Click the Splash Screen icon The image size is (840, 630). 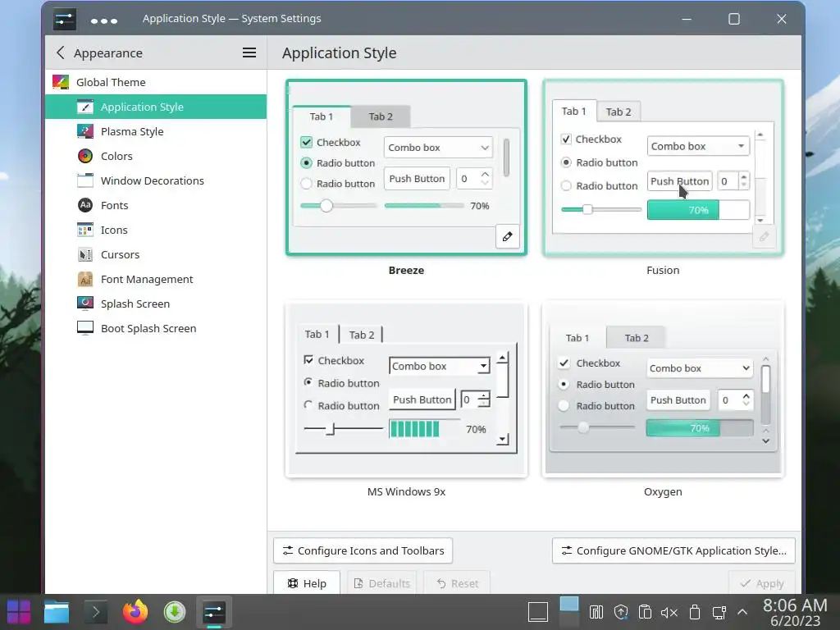coord(85,304)
